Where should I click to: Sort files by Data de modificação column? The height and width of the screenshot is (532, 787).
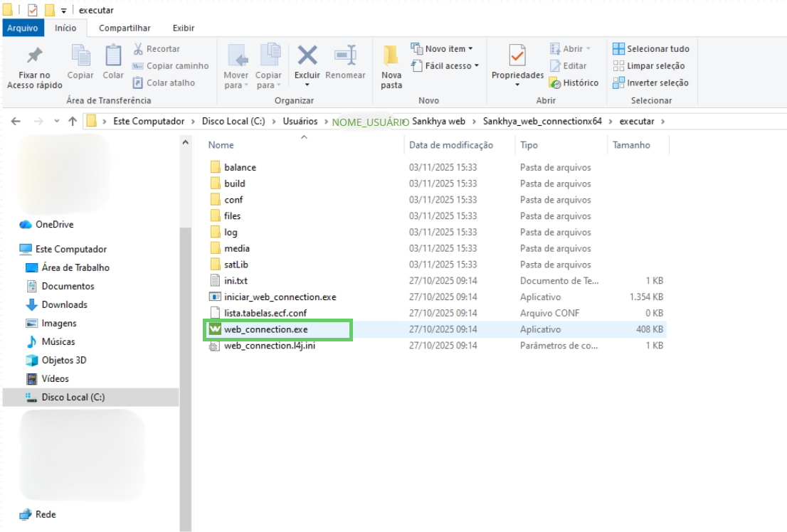pos(450,145)
